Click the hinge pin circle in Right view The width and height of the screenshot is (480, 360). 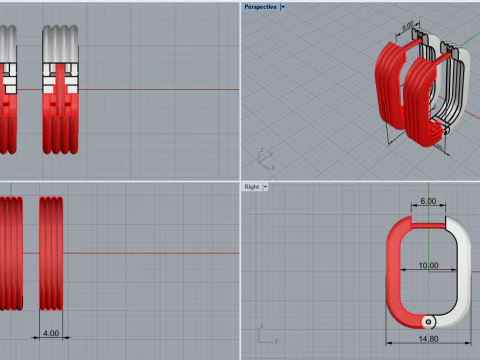(x=429, y=322)
